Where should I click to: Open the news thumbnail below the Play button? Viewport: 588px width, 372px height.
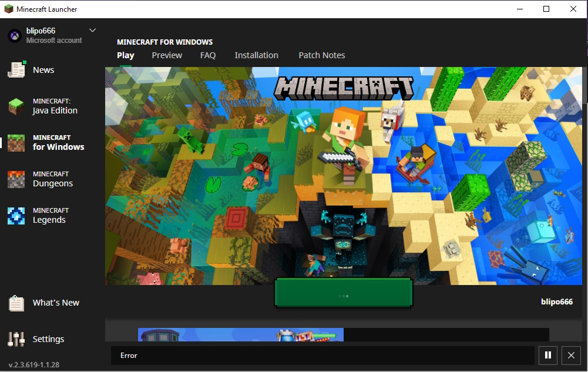coord(241,334)
